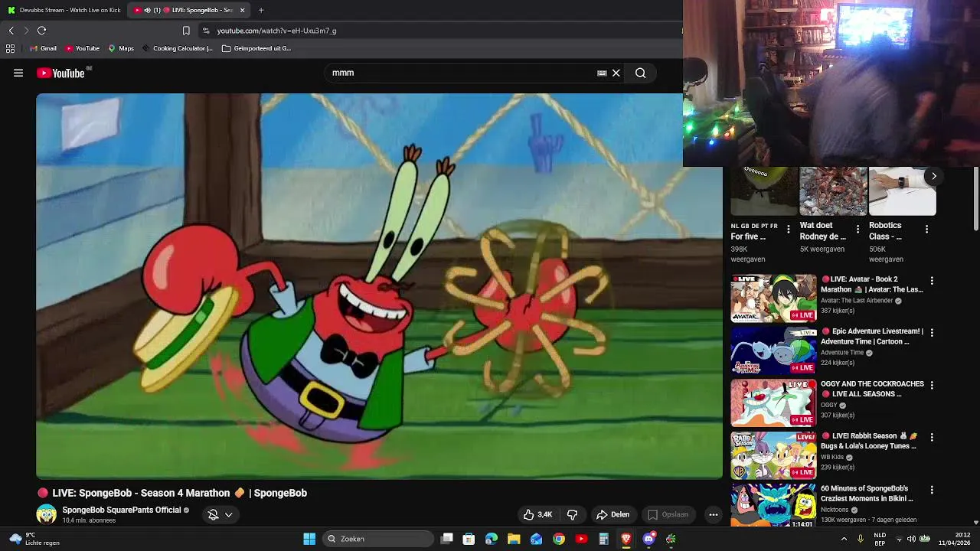Viewport: 980px width, 551px height.
Task: Open Geïmporteerd uit G... bookmarks folder
Action: point(256,48)
